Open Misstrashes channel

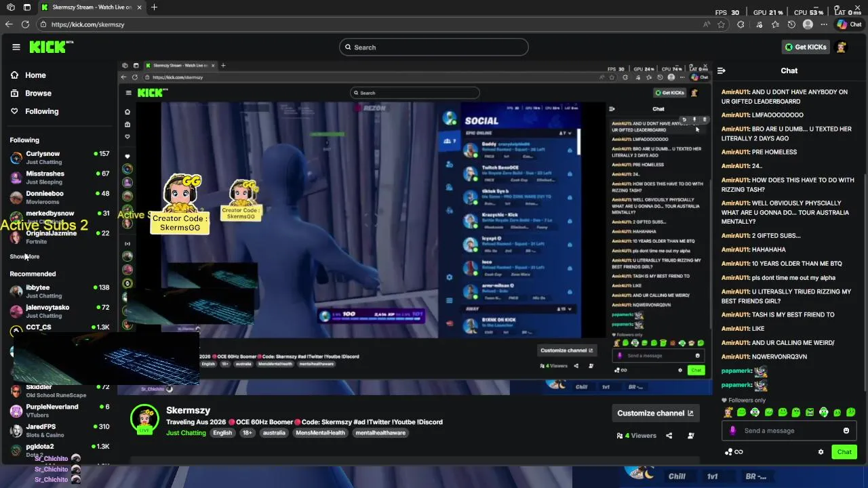60,178
